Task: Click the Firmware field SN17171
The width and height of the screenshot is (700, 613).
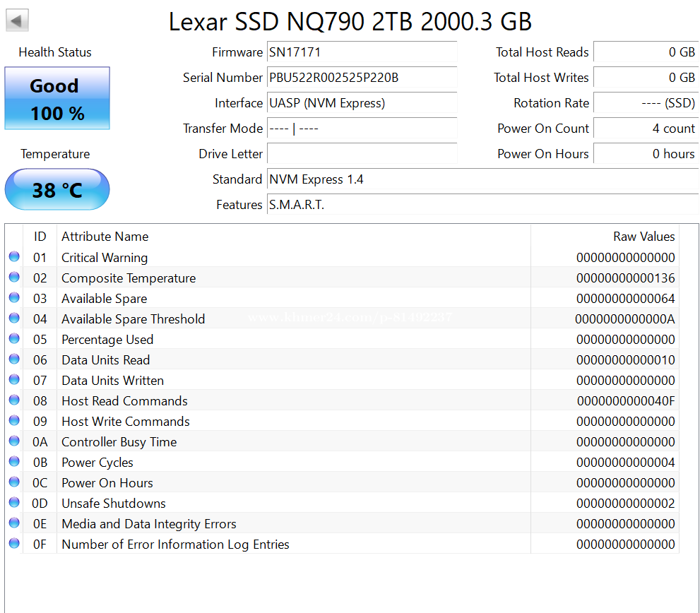Action: coord(362,52)
